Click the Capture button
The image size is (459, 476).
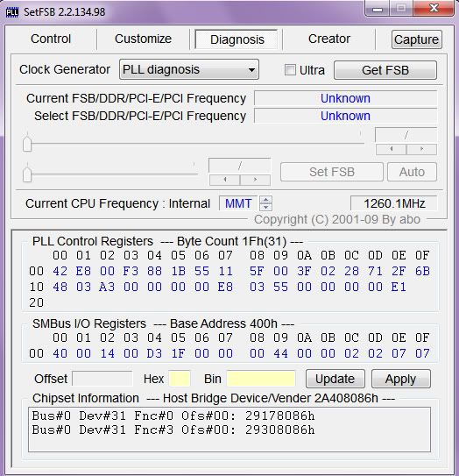tap(417, 39)
